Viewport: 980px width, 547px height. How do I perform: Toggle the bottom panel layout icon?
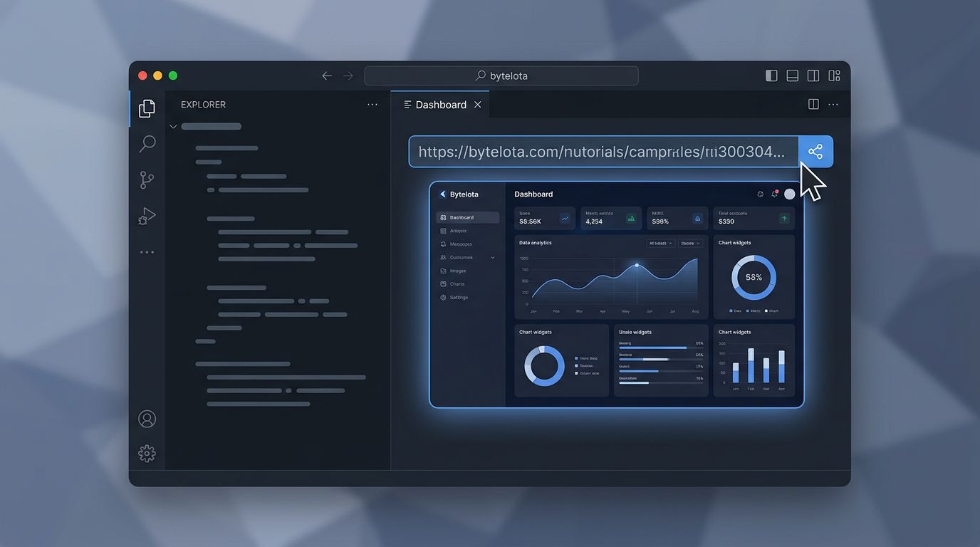pos(792,75)
